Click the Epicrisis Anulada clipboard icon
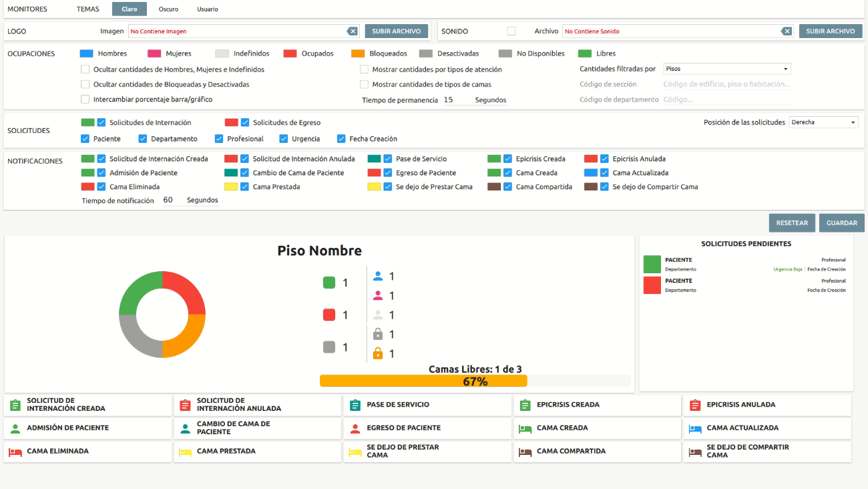Viewport: 868px width, 489px height. point(695,405)
